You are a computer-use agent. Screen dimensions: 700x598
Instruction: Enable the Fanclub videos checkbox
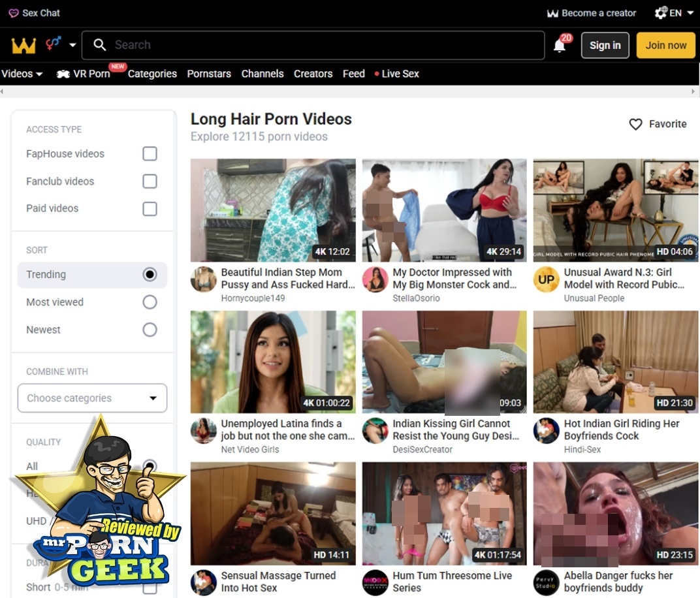[150, 181]
